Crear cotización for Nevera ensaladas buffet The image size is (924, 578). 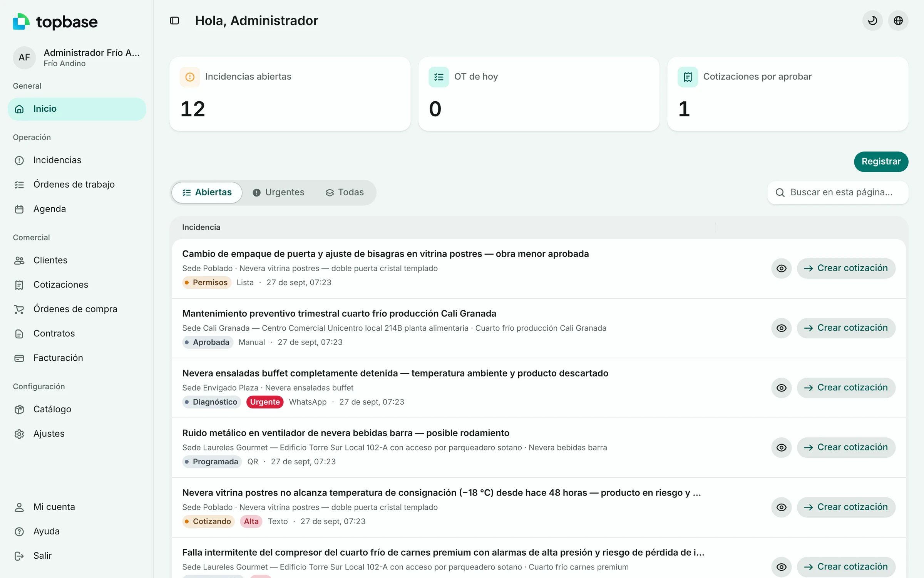846,388
